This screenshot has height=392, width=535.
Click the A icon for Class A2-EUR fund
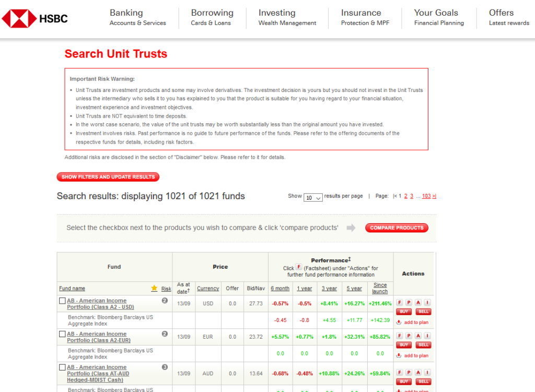418,336
